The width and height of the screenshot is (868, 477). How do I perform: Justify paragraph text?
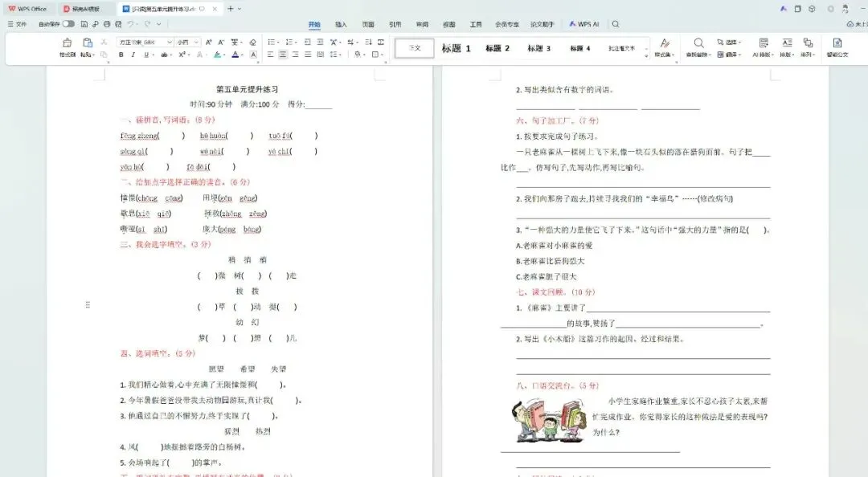coord(308,55)
